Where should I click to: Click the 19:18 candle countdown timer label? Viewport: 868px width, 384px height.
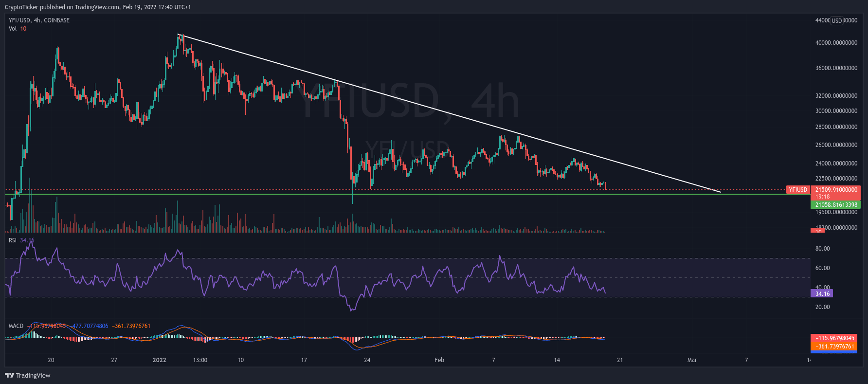click(x=823, y=197)
